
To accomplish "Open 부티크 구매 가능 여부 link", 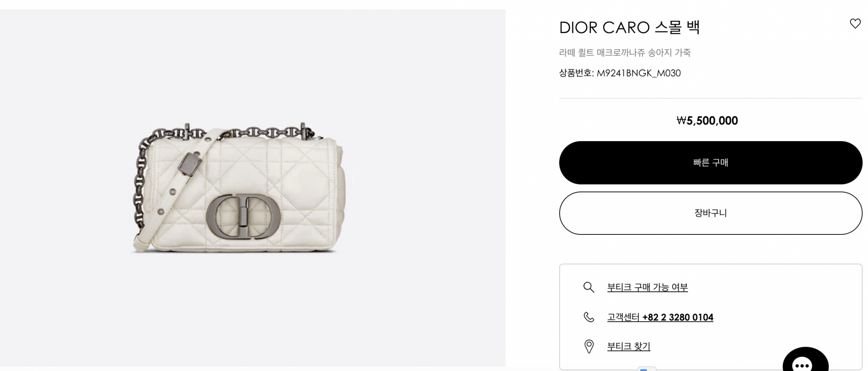I will point(647,287).
